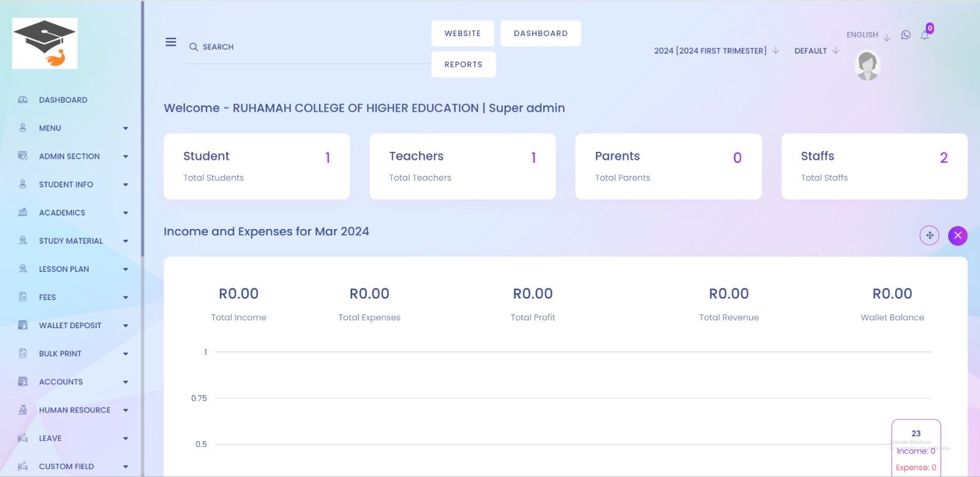Click the Fees icon in sidebar
Image resolution: width=980 pixels, height=477 pixels.
coord(23,297)
